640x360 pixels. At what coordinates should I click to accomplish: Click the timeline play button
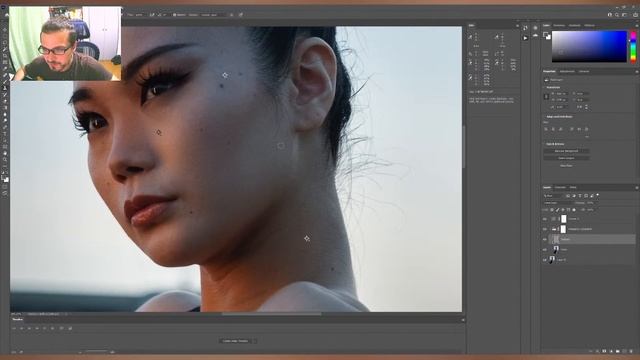(29, 328)
